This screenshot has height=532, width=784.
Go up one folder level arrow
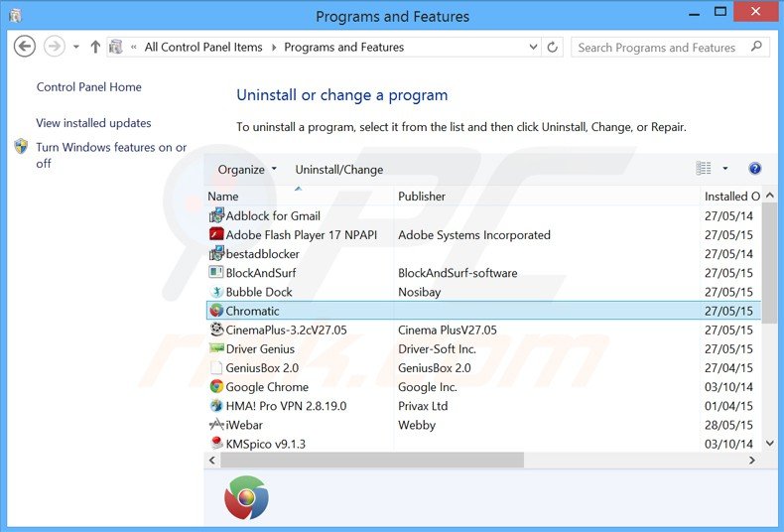coord(95,47)
